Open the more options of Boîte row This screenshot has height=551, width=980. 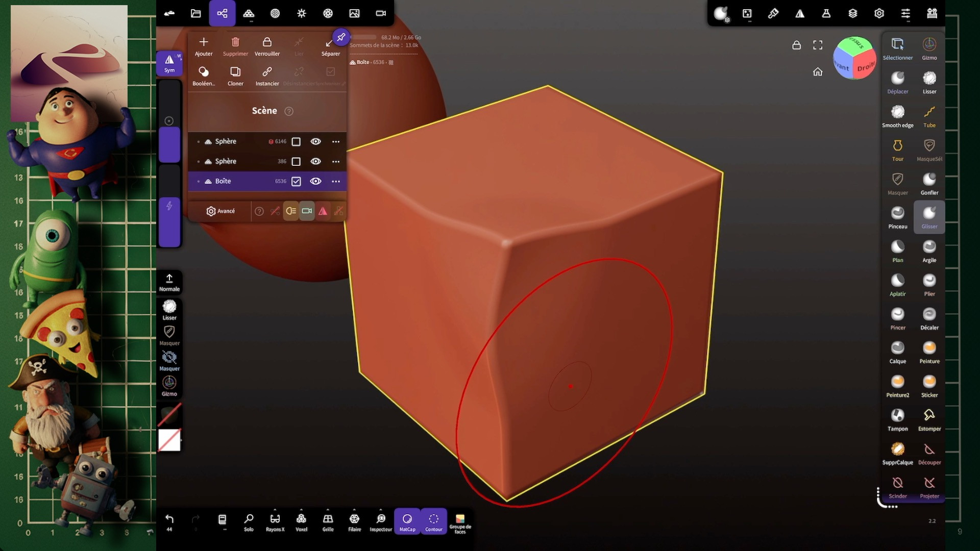coord(335,181)
